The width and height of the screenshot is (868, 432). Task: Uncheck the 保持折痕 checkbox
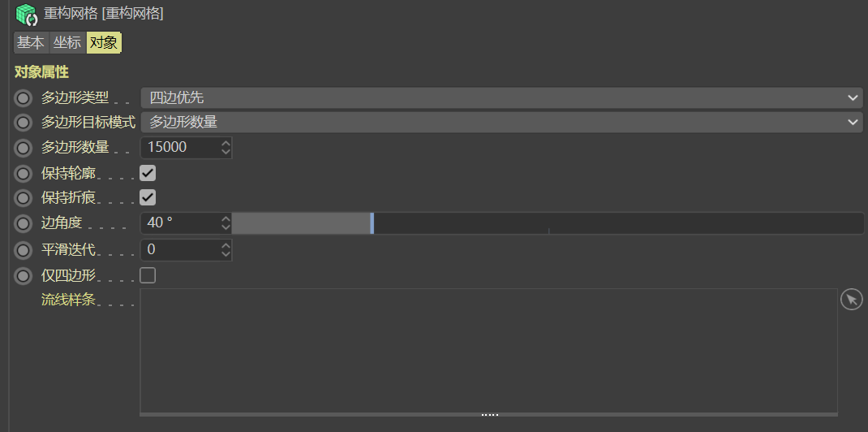(x=148, y=197)
